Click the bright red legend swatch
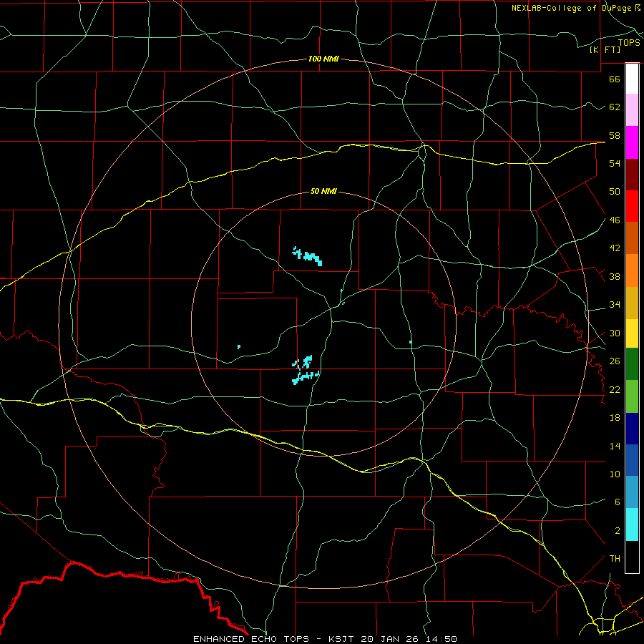The image size is (644, 644). [632, 206]
